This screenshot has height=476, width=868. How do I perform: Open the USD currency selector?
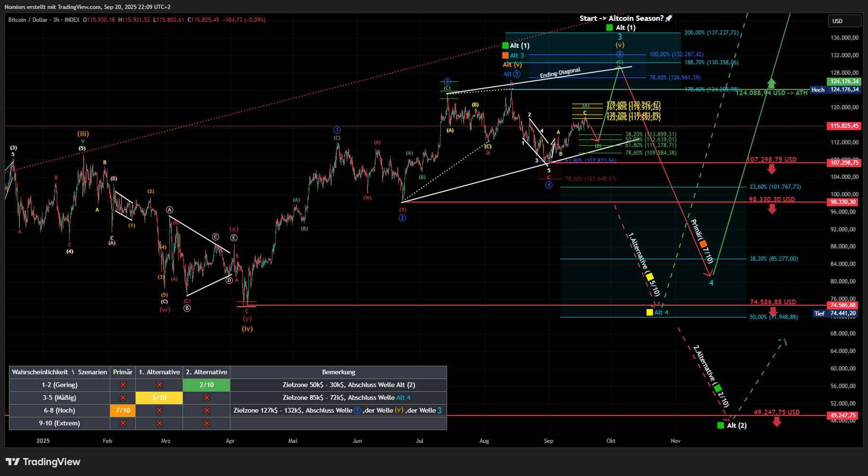(844, 21)
